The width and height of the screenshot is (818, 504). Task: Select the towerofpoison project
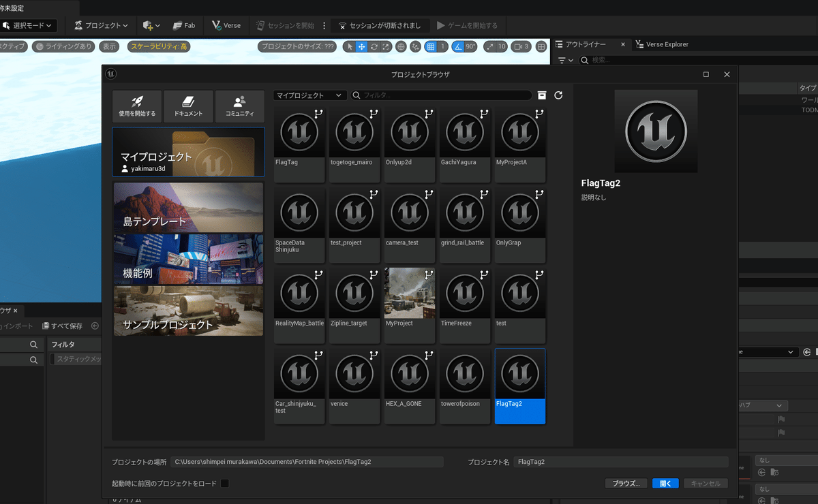click(x=465, y=385)
